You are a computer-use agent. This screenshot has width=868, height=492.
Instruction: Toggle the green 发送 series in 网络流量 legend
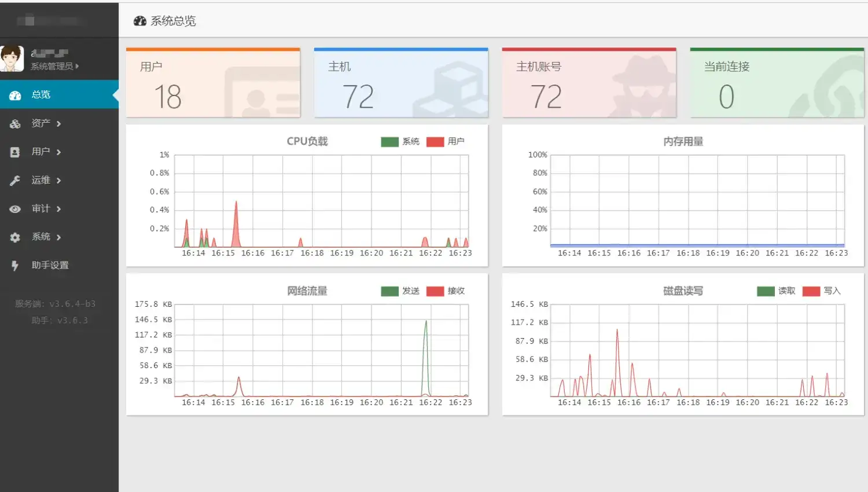click(x=400, y=291)
